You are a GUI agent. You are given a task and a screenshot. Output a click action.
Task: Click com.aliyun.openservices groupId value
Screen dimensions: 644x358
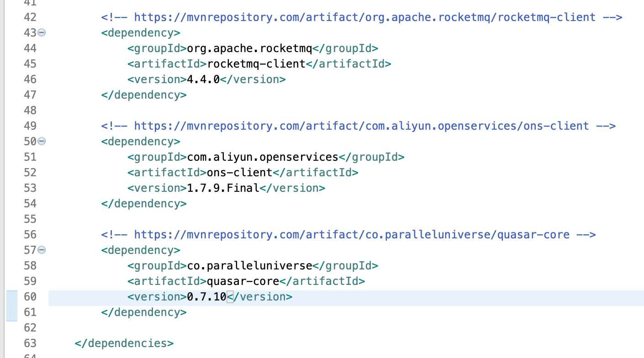[x=263, y=157]
